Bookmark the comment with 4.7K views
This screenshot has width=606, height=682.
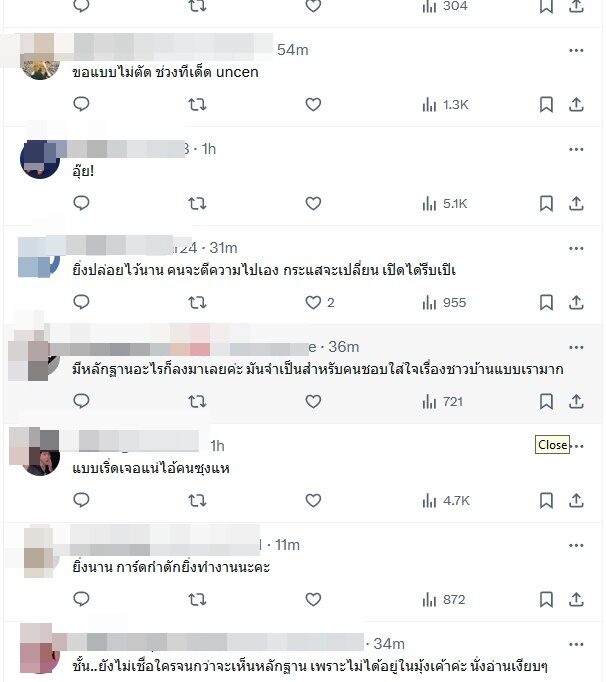coord(546,501)
